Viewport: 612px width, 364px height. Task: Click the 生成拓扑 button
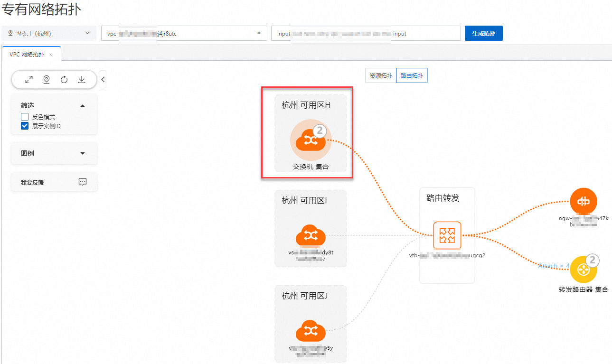(x=483, y=33)
